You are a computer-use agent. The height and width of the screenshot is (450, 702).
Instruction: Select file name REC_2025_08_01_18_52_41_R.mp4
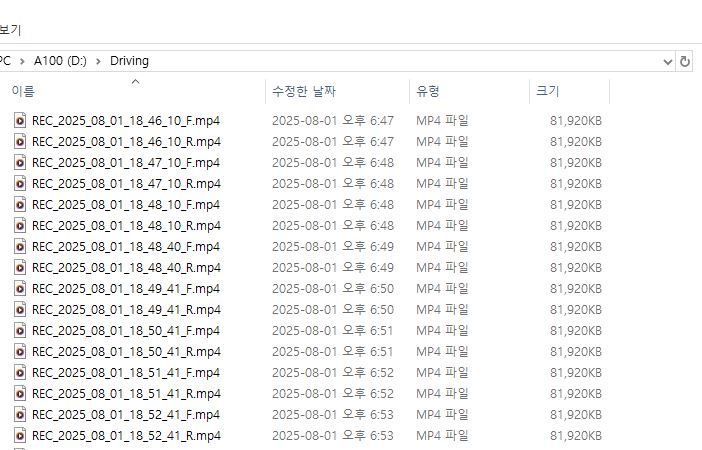coord(126,436)
